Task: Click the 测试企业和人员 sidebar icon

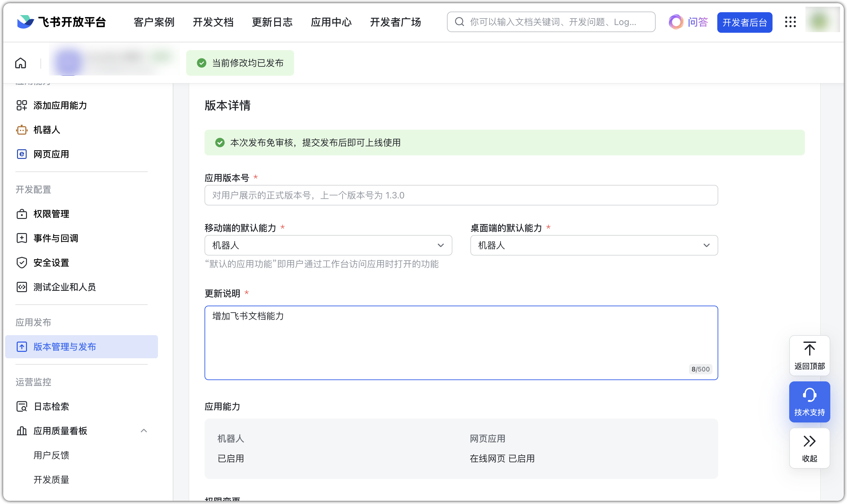Action: pos(22,287)
